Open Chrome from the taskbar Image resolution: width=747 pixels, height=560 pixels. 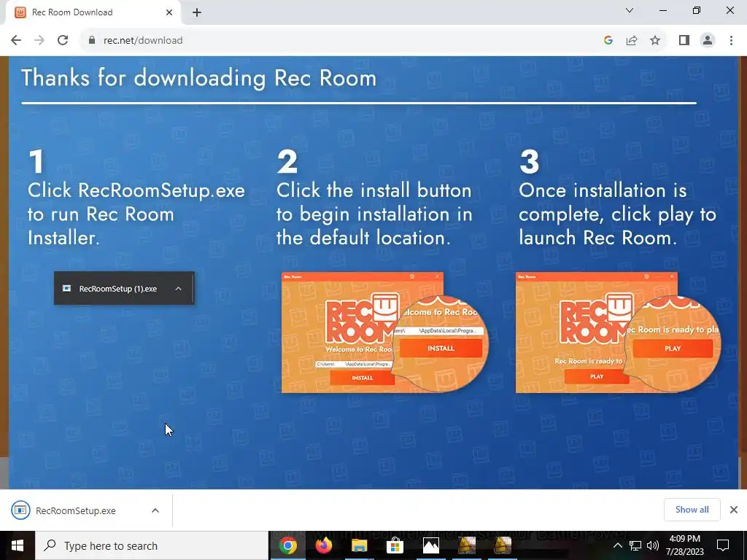(287, 545)
